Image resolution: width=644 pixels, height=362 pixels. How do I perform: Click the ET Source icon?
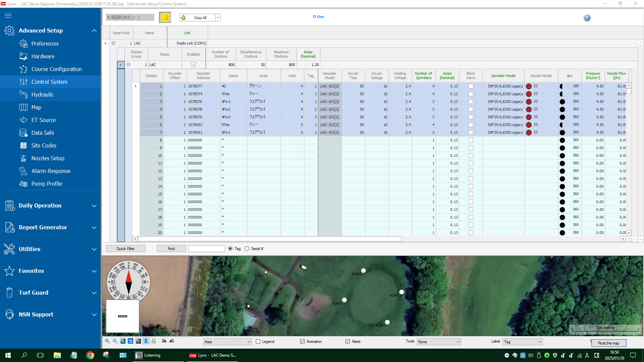point(23,120)
